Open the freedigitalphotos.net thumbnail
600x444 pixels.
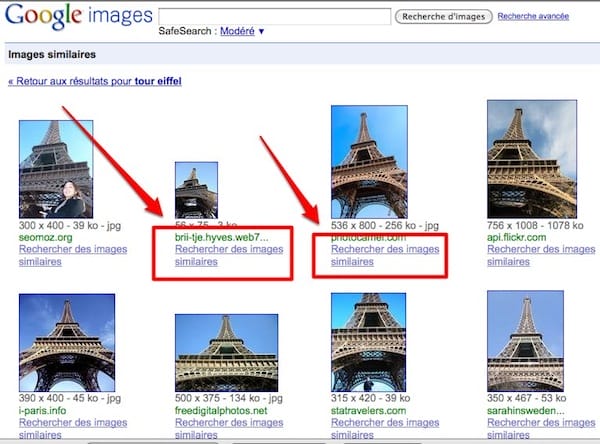(227, 353)
